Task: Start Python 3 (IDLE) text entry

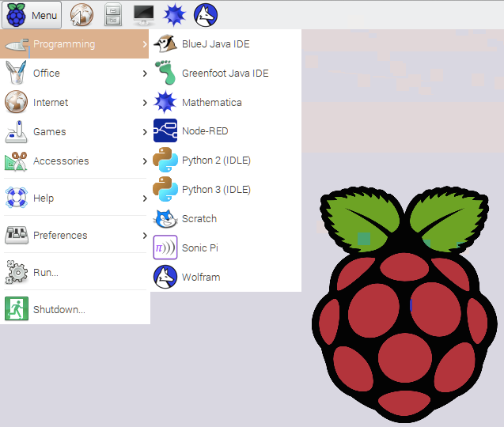Action: tap(216, 190)
